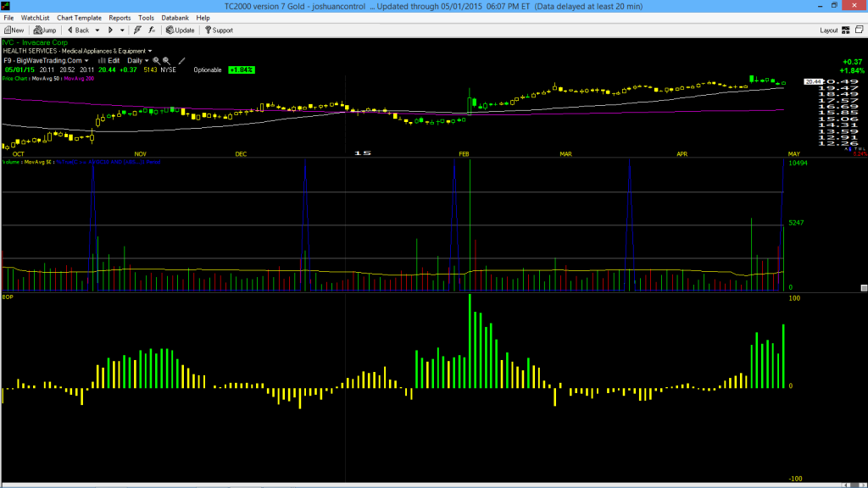Image resolution: width=868 pixels, height=488 pixels.
Task: Click the NYSE exchange label
Action: pos(169,70)
